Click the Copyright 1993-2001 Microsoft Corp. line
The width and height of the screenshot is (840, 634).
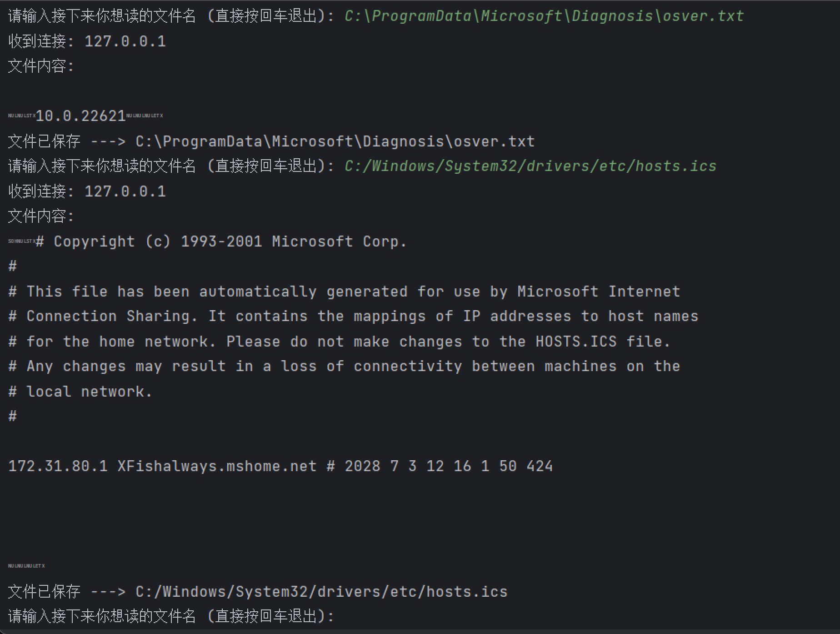point(221,242)
